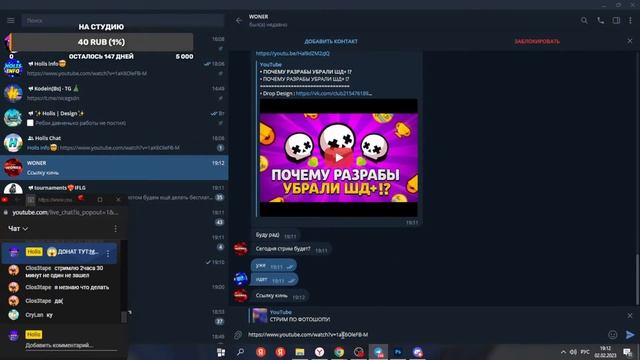Remove the YouTube link preview

[x=630, y=316]
